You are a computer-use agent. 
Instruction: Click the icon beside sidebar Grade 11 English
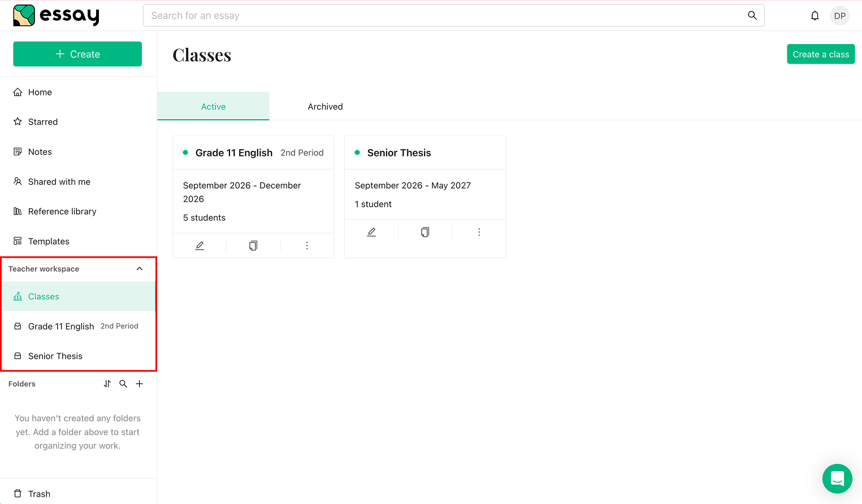pyautogui.click(x=18, y=326)
